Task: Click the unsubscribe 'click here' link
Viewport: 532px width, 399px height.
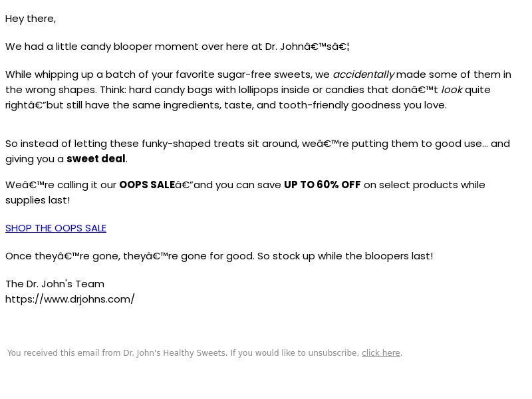Action: [380, 353]
